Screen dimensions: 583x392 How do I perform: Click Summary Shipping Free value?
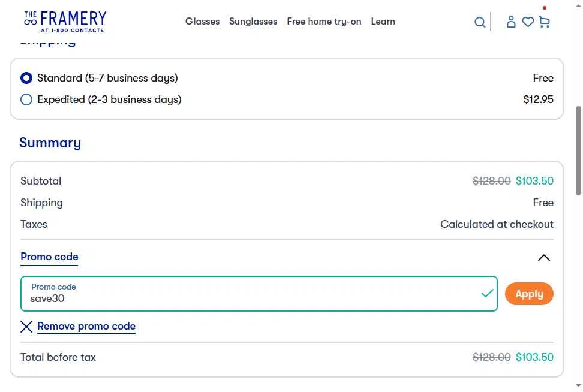point(543,203)
